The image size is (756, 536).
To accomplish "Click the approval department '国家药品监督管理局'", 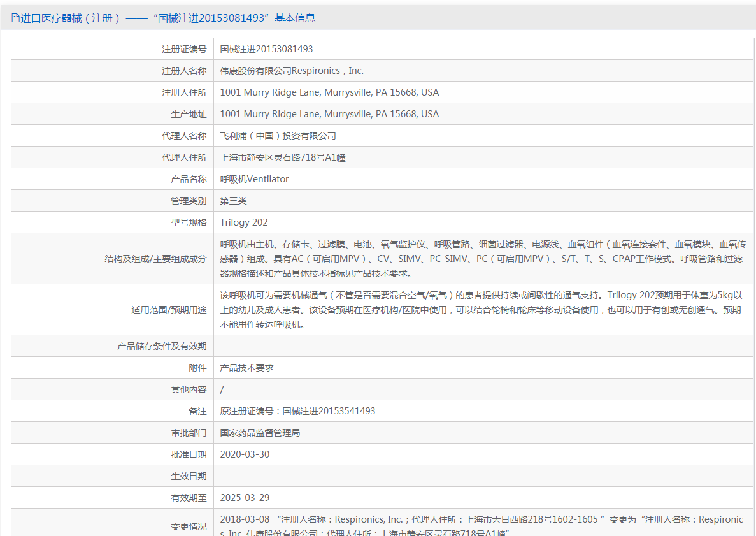I will [x=260, y=433].
